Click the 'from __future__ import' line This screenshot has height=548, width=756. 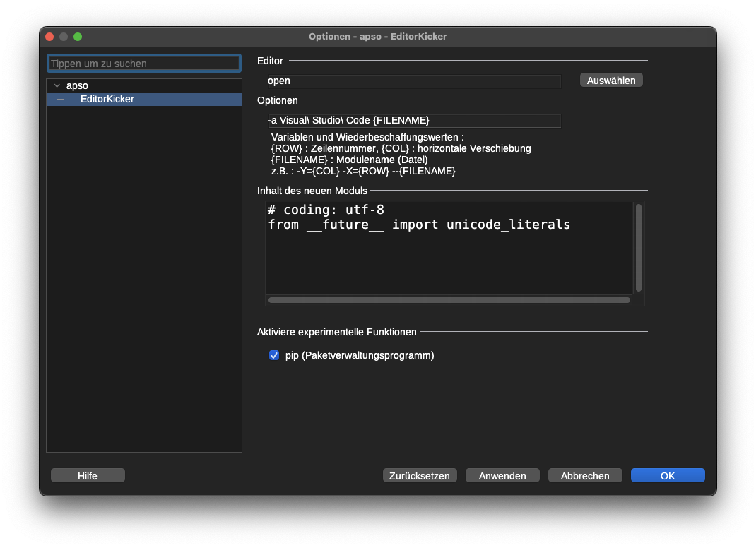(x=419, y=225)
